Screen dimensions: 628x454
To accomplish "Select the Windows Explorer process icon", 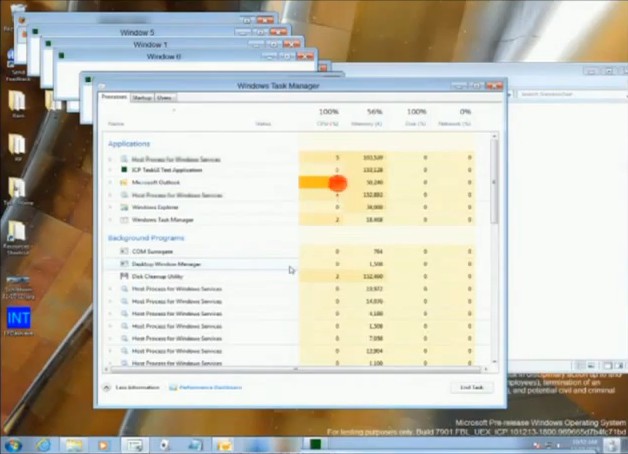I will (124, 207).
